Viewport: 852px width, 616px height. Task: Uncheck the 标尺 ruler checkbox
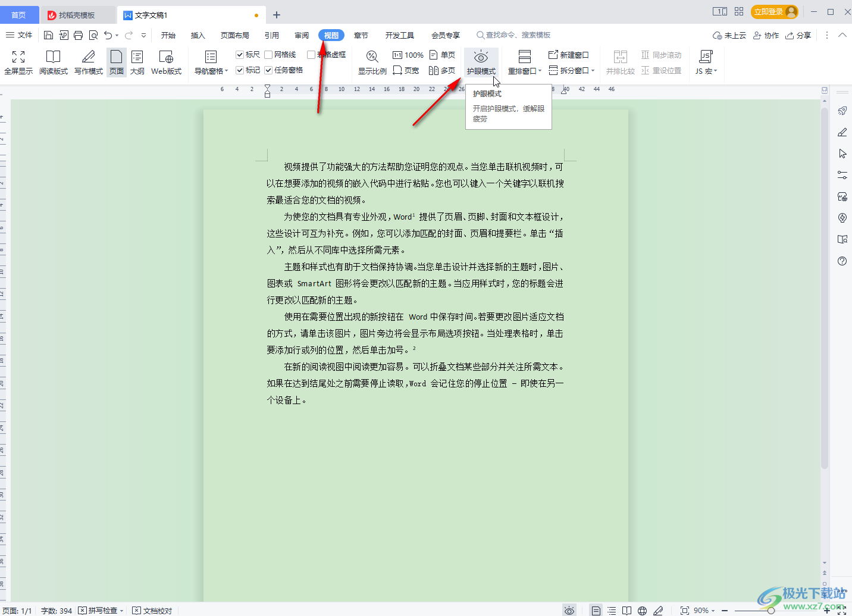coord(240,55)
